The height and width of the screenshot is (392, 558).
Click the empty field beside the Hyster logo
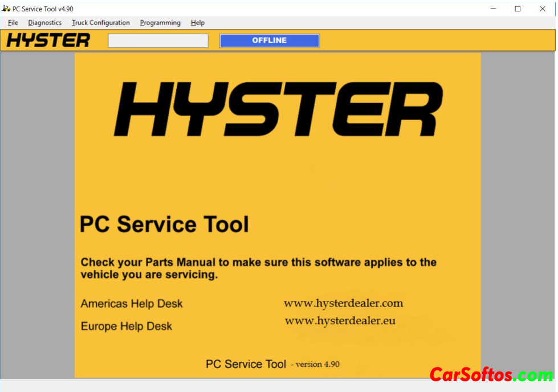tap(158, 41)
